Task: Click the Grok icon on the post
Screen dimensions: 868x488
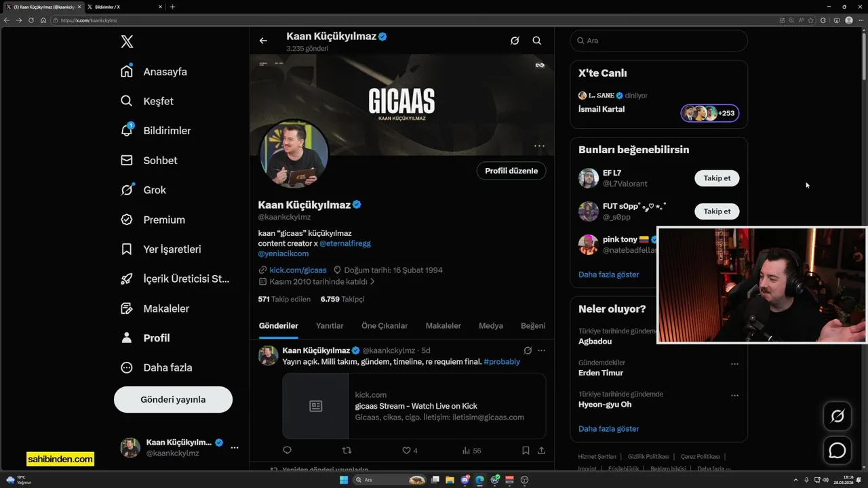Action: coord(528,350)
